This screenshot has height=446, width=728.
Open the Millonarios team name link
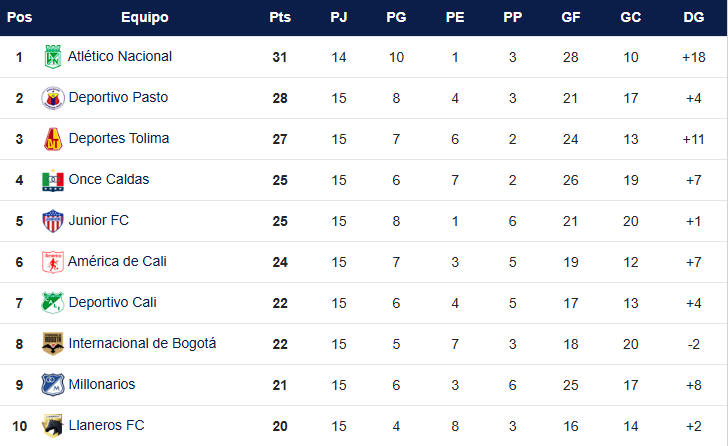pyautogui.click(x=102, y=385)
